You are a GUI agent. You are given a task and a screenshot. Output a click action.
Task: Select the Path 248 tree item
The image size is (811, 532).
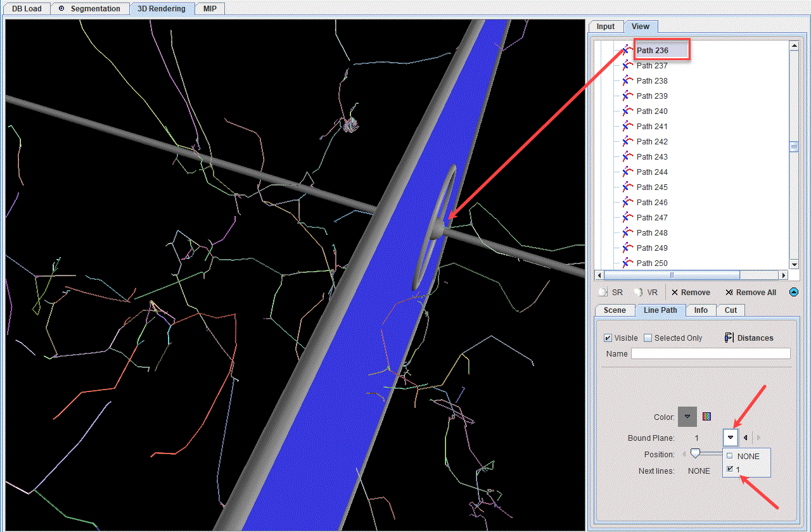tap(652, 232)
